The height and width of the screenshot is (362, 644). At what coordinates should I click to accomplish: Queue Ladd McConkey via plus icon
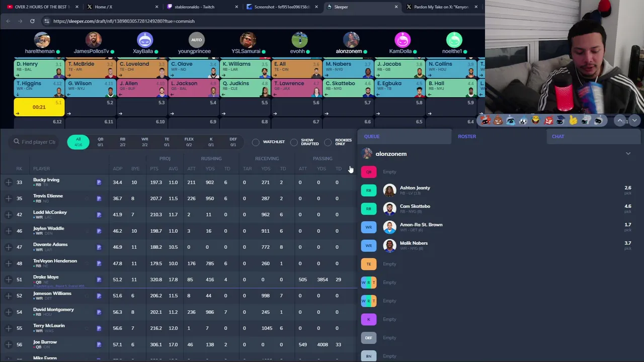(9, 215)
